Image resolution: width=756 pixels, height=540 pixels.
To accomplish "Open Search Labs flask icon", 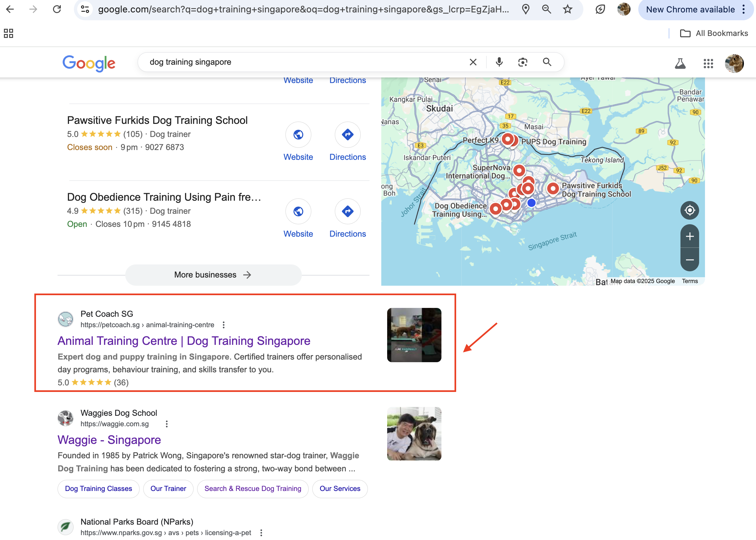I will 680,63.
